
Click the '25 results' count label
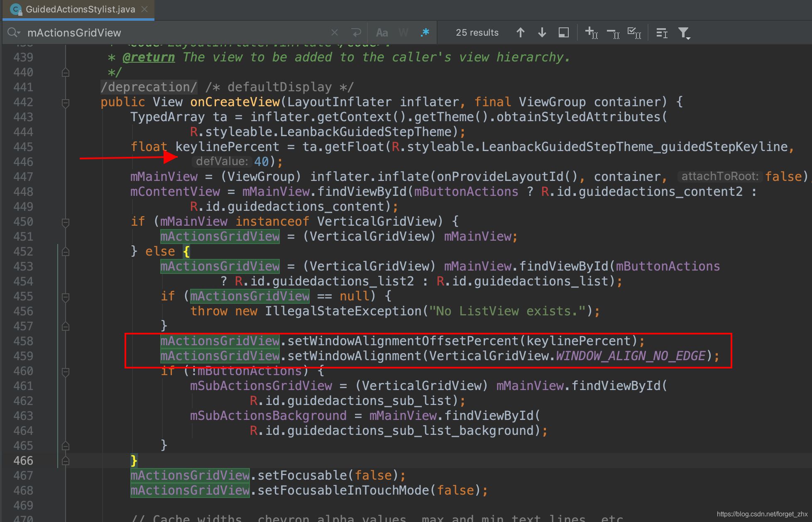tap(477, 32)
